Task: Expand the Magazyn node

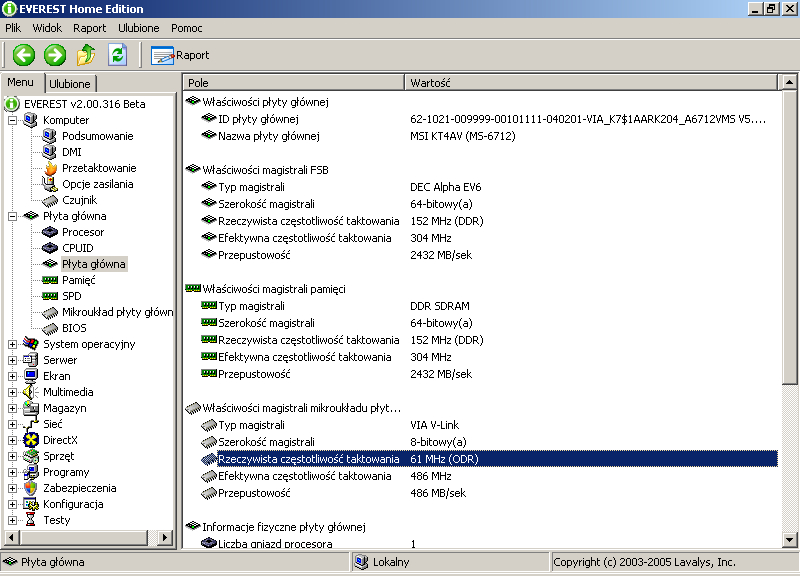Action: 12,408
